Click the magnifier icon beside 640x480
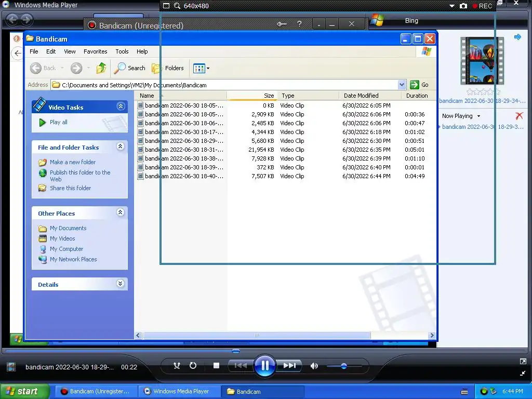This screenshot has height=399, width=532. [177, 6]
